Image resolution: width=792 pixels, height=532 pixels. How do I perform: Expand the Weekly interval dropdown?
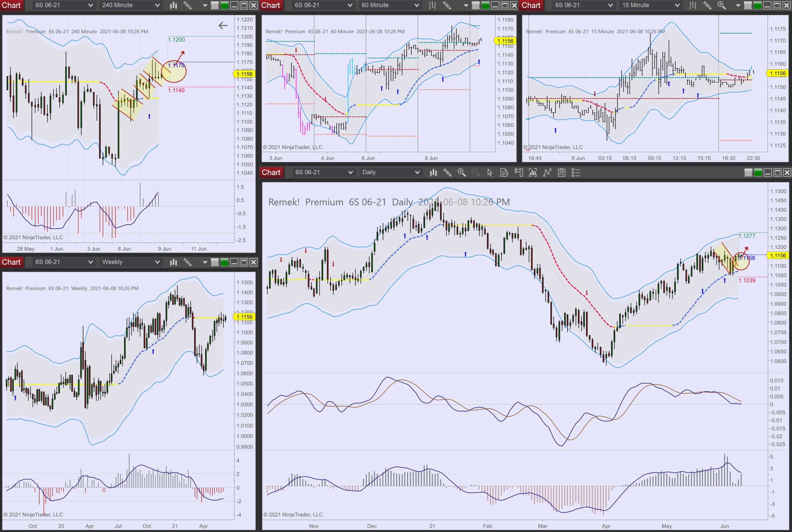(131, 262)
